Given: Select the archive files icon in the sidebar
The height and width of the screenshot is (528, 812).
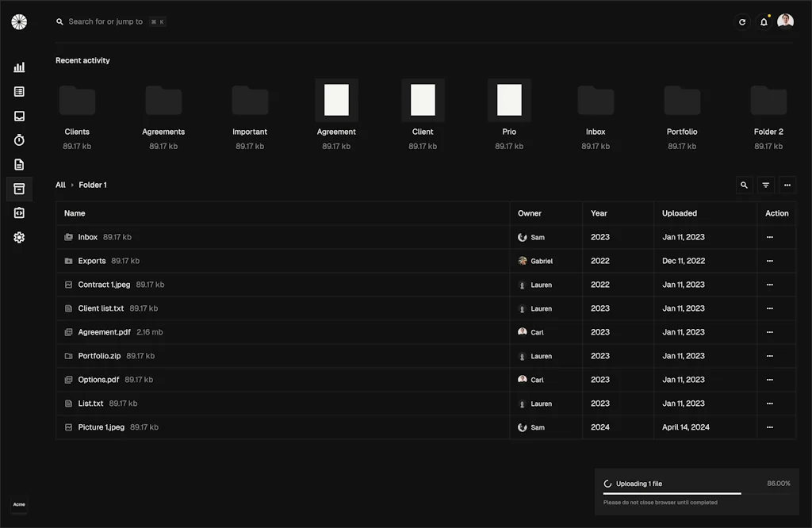Looking at the screenshot, I should point(19,189).
